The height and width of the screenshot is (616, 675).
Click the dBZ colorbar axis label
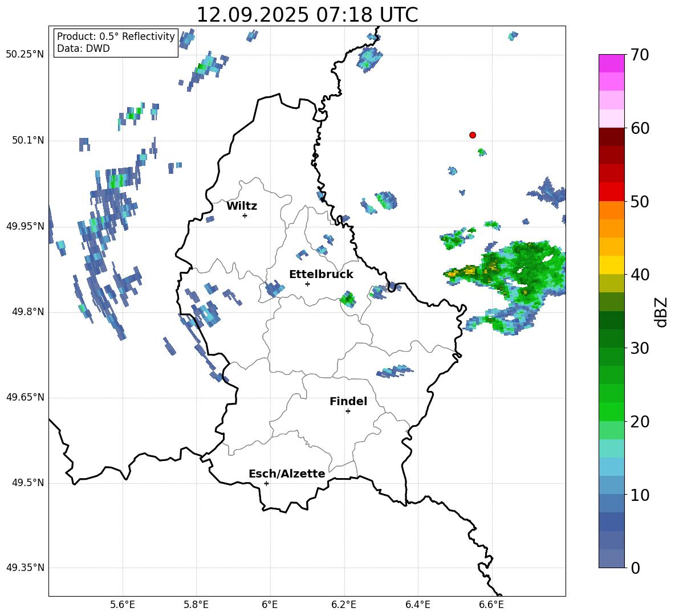(661, 312)
